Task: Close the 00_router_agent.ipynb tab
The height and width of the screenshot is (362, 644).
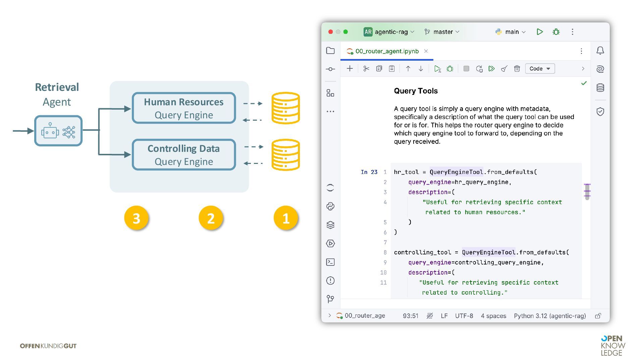Action: (x=426, y=51)
